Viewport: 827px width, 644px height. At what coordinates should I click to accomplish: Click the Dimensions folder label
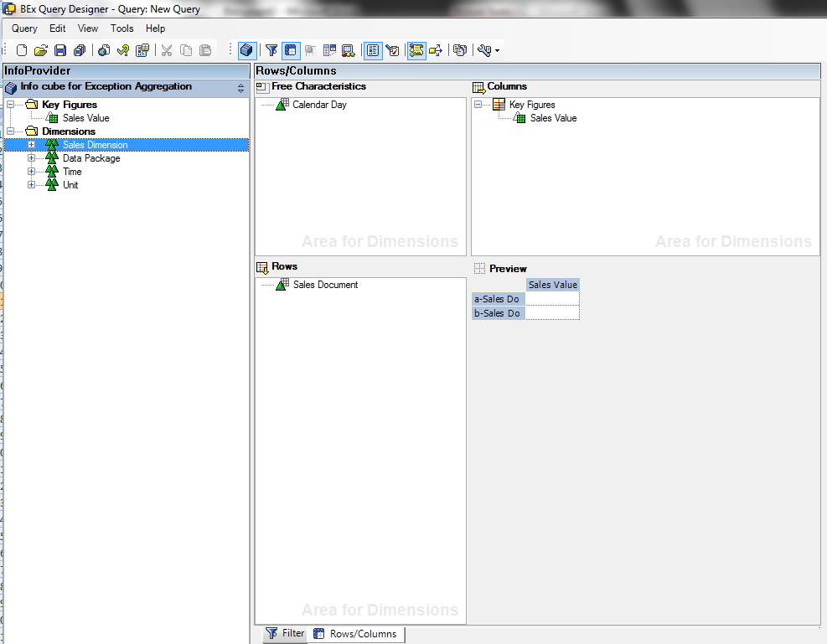[x=69, y=131]
